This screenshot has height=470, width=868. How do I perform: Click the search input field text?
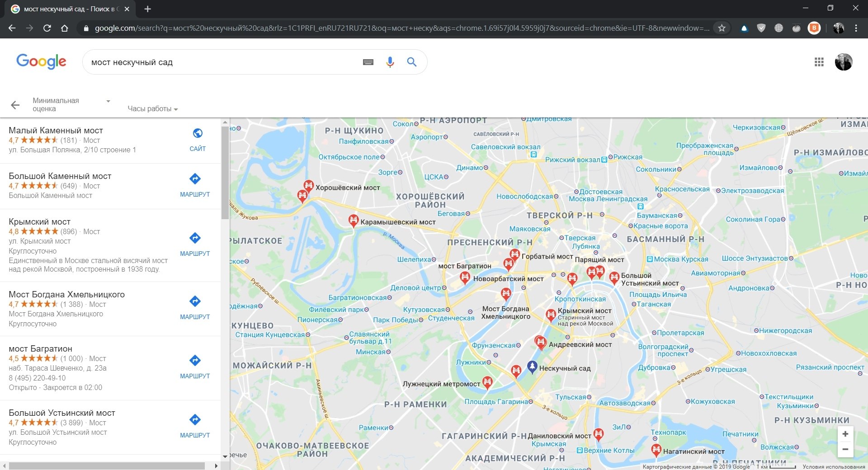click(132, 62)
